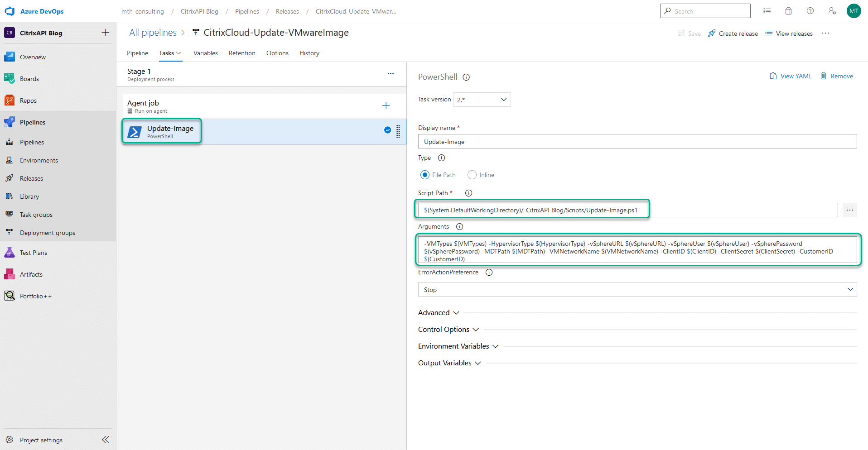Image resolution: width=868 pixels, height=450 pixels.
Task: Expand the Environment Variables section
Action: click(458, 346)
